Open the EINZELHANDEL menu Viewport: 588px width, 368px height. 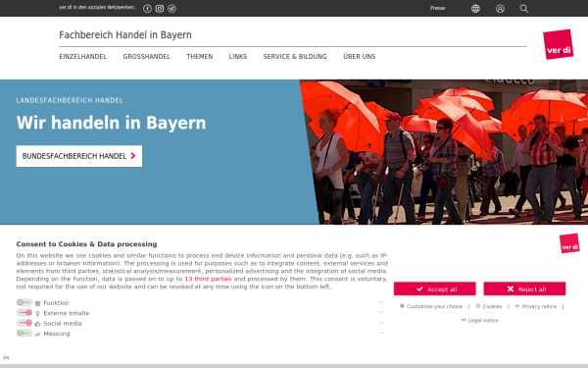pos(83,57)
